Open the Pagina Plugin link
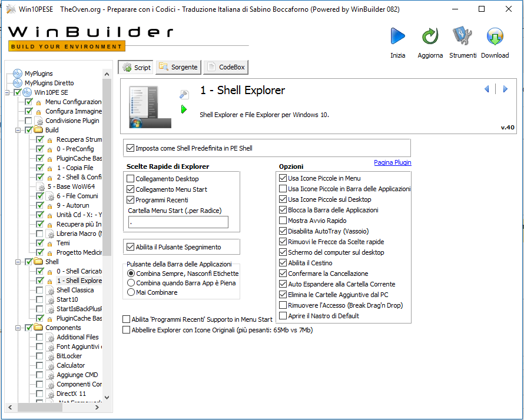Viewport: 524px width, 420px height. (x=392, y=162)
